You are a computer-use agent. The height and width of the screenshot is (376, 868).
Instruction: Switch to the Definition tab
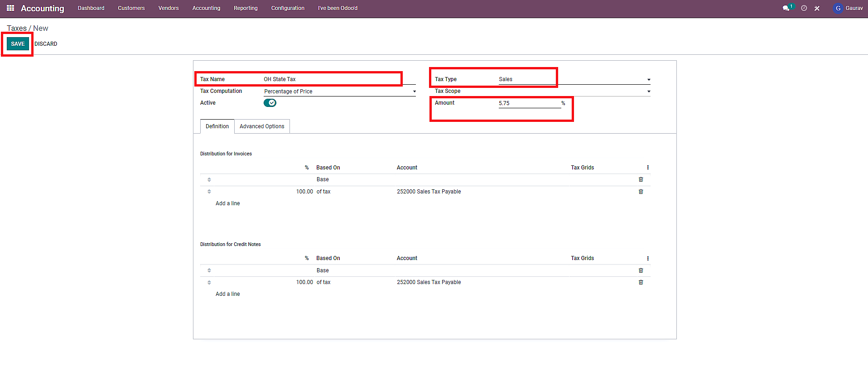click(x=217, y=126)
